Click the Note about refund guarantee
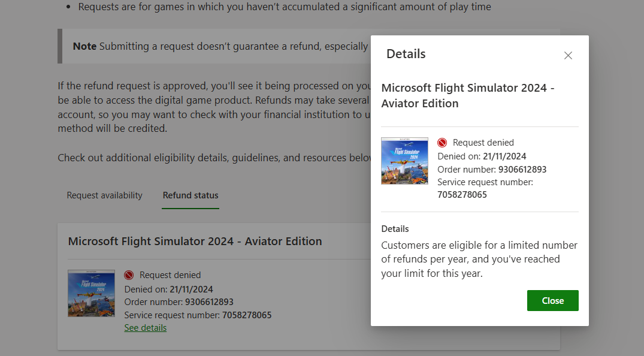The height and width of the screenshot is (356, 644). click(220, 46)
